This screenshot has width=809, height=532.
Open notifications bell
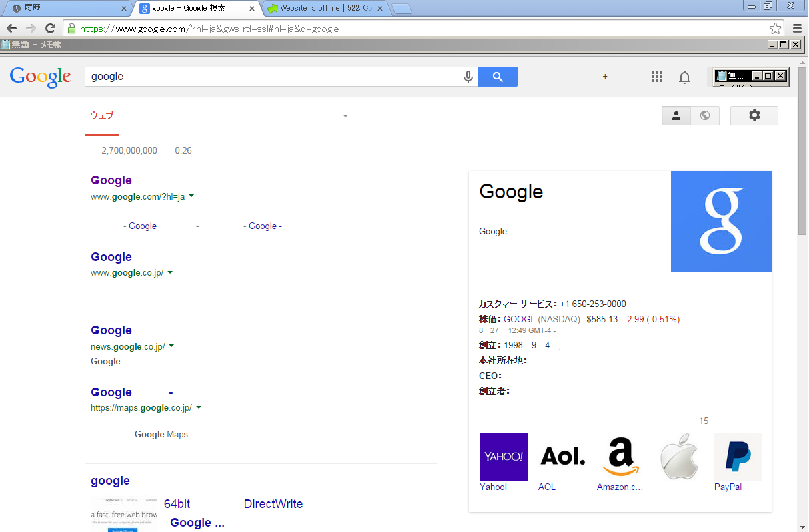tap(684, 77)
